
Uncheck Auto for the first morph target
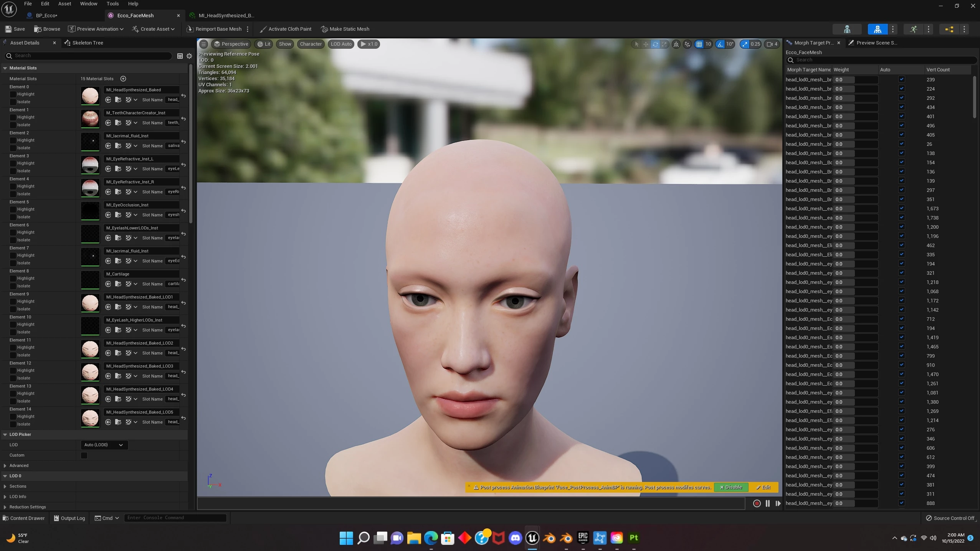tap(901, 79)
